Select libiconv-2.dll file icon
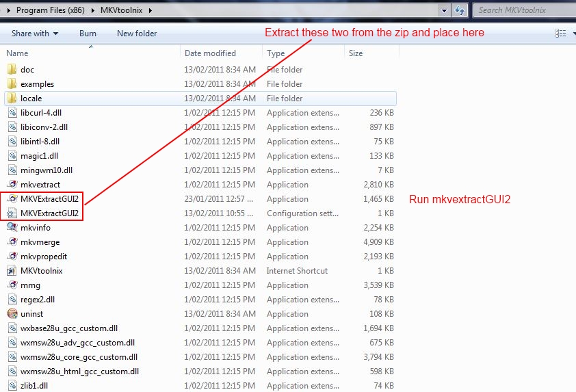 (x=12, y=127)
